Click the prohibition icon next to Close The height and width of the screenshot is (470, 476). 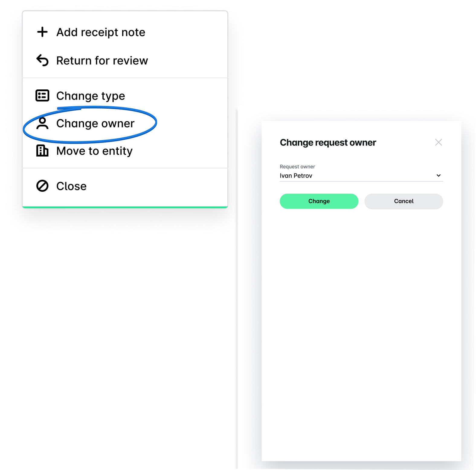tap(42, 186)
